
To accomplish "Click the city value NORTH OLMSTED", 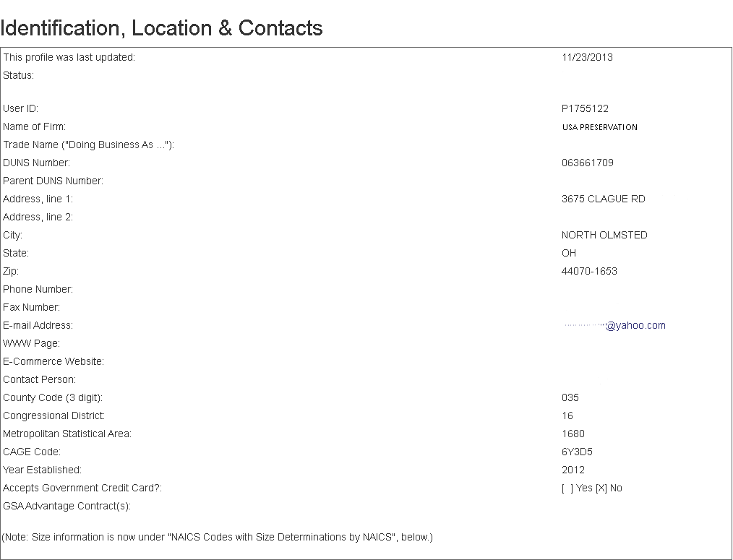I will tap(604, 235).
